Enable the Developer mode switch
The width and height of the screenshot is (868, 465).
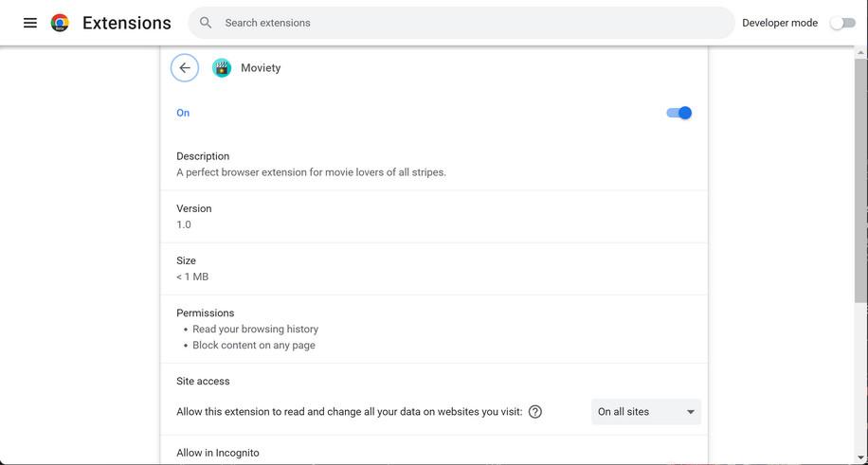(x=841, y=23)
